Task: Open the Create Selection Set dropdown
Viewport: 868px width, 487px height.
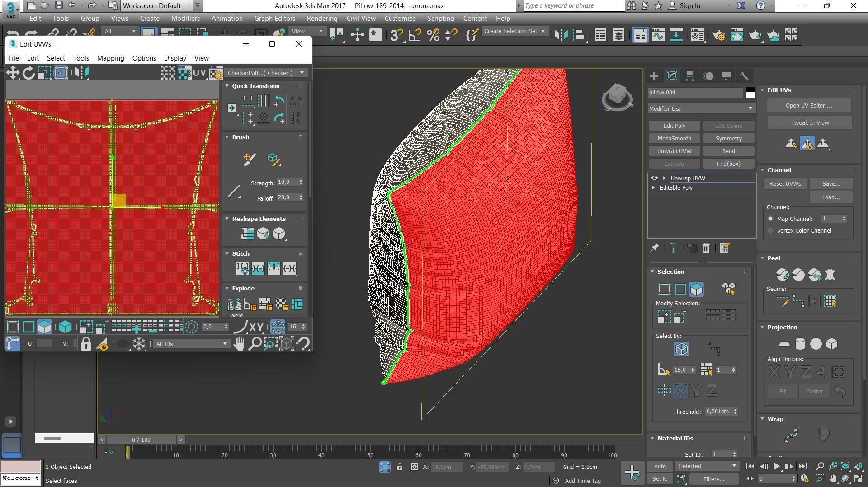Action: pyautogui.click(x=515, y=31)
